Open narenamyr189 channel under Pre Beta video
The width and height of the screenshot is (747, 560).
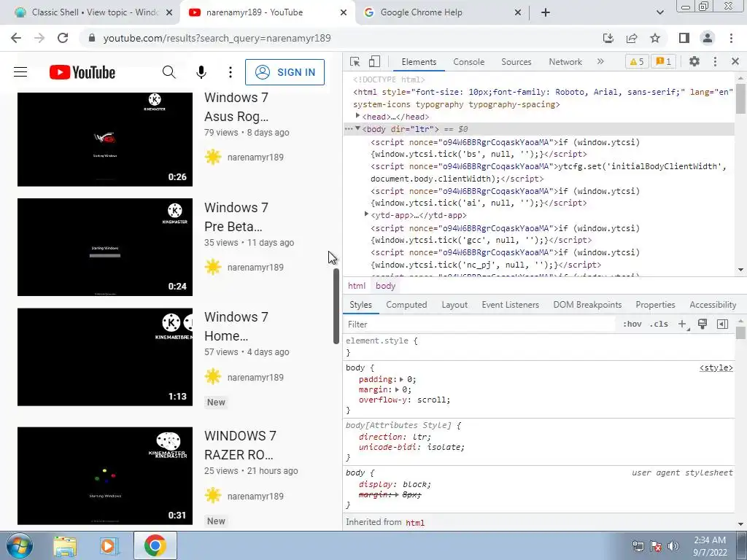pyautogui.click(x=255, y=267)
